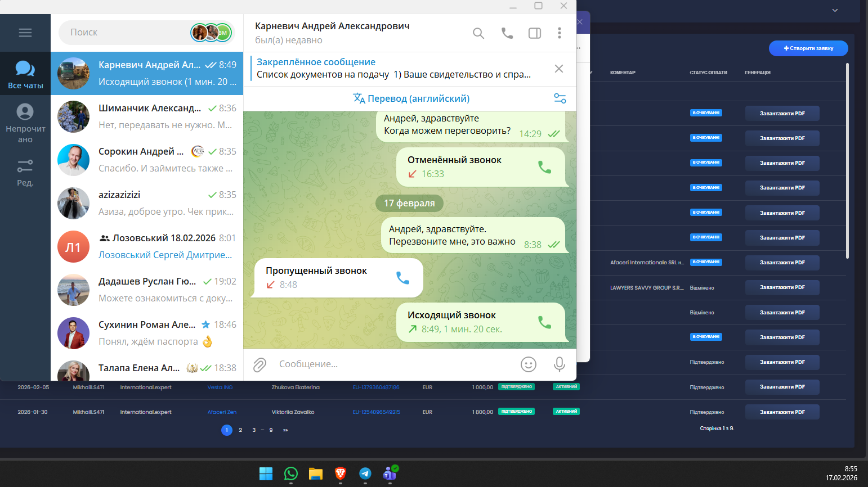Go to pagination page 2

(240, 430)
